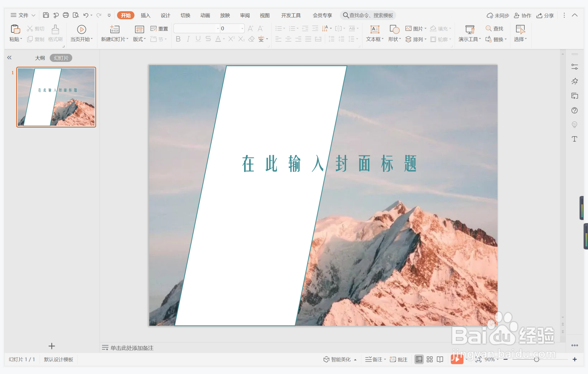Image resolution: width=588 pixels, height=374 pixels.
Task: Click the 分享 Share button
Action: 545,15
